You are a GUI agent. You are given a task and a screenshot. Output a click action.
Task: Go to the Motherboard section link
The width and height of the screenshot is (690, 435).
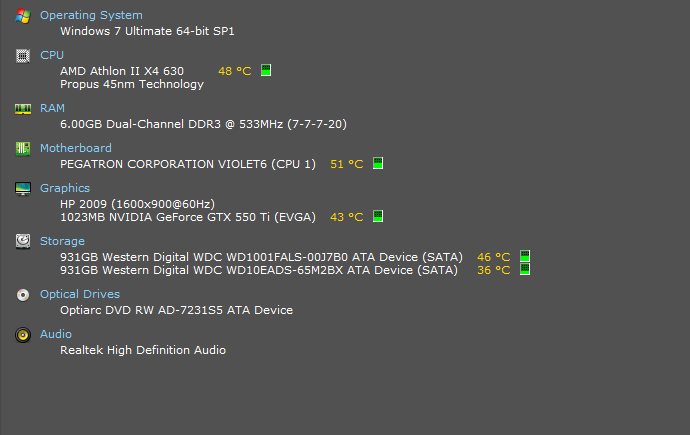[x=76, y=148]
